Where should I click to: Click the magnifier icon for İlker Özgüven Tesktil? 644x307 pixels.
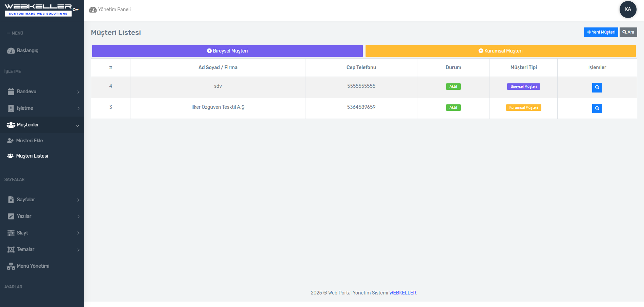tap(597, 108)
